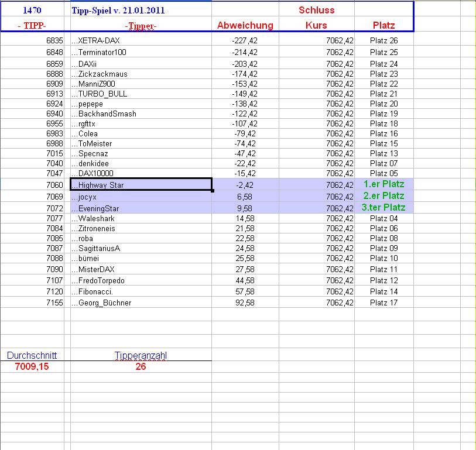Select the EveningStar cell
The width and height of the screenshot is (476, 450).
click(x=141, y=208)
